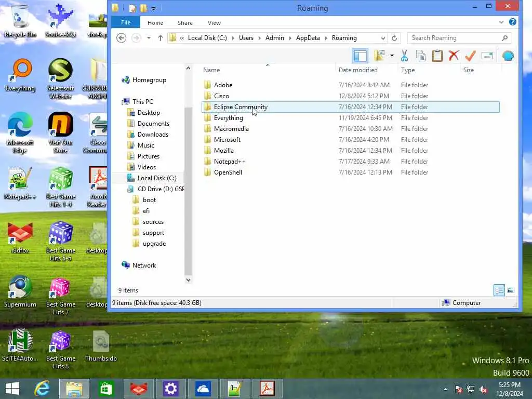Show hidden system tray icons arrow

pyautogui.click(x=445, y=389)
